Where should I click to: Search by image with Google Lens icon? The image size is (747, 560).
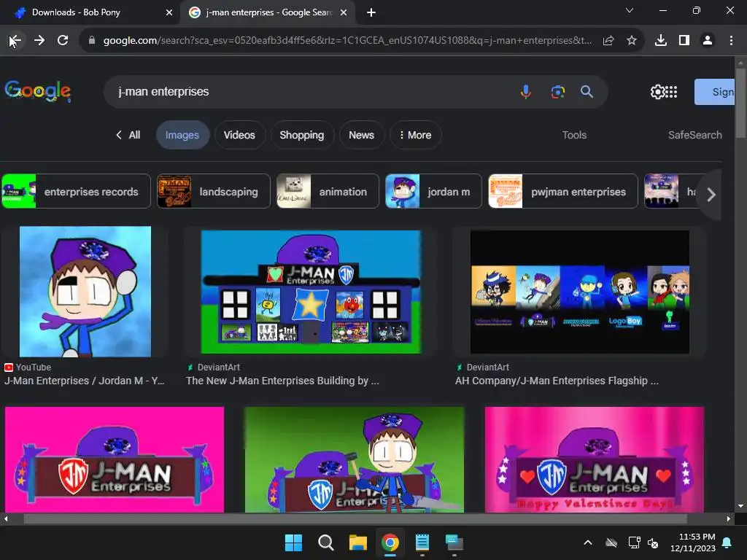point(557,91)
